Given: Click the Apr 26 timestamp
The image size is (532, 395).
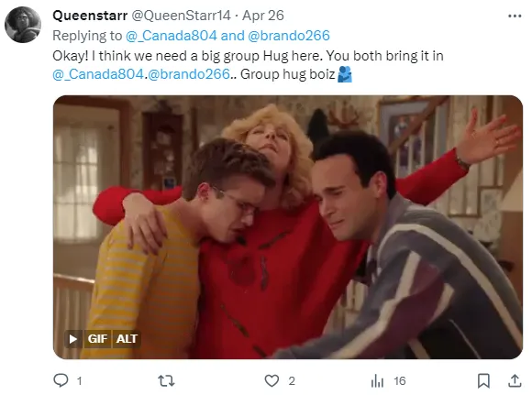Looking at the screenshot, I should pyautogui.click(x=263, y=16).
